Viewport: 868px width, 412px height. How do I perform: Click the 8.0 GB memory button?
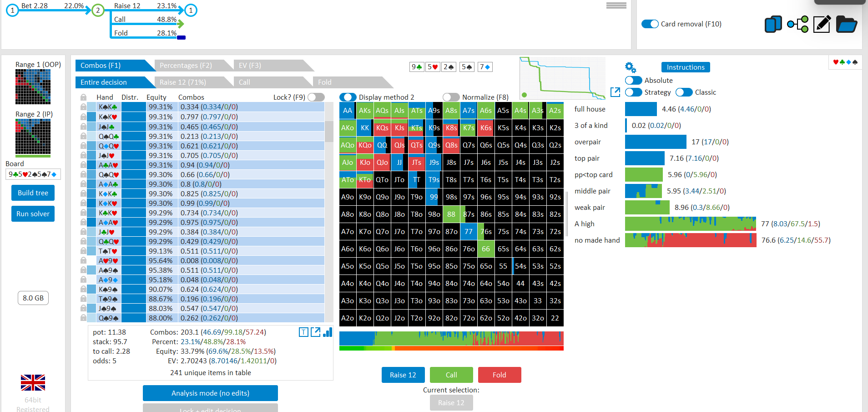[x=33, y=298]
